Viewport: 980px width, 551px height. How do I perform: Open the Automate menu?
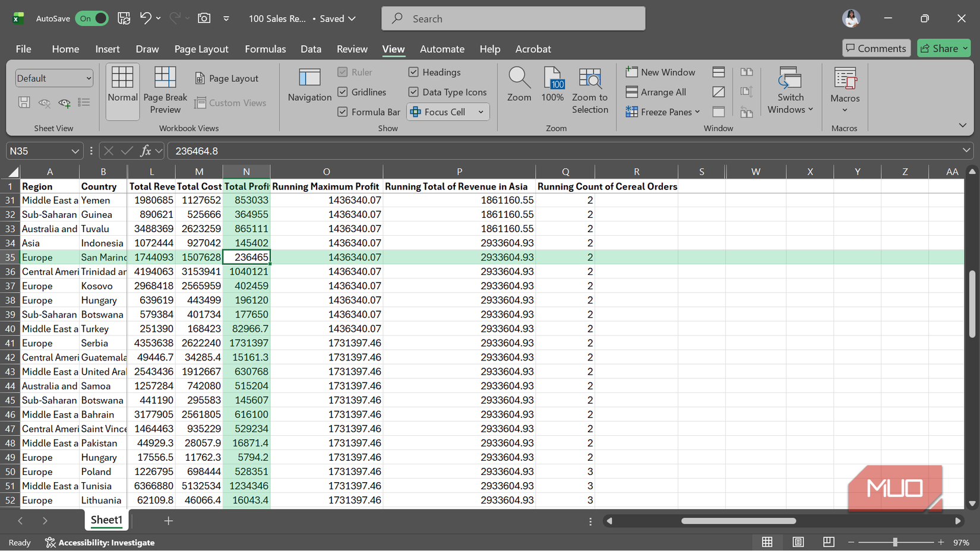(442, 49)
